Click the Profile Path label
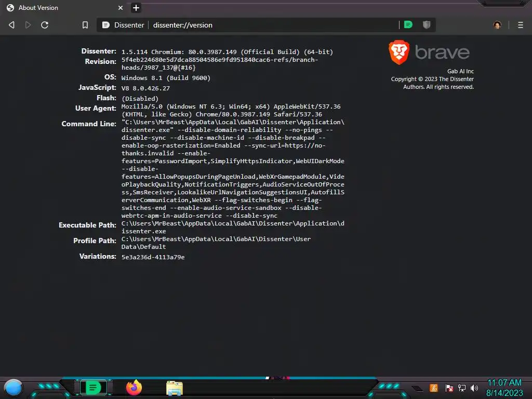 tap(95, 241)
